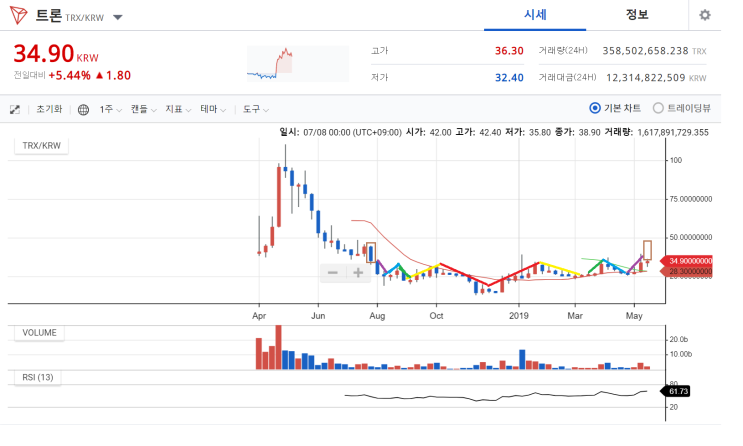Zoom in chart with plus button
743x446 pixels.
point(358,273)
